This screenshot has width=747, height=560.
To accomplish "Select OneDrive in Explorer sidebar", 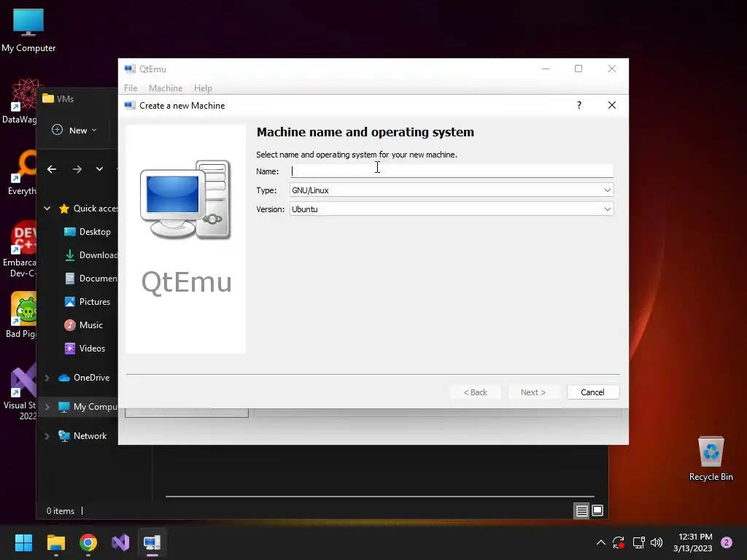I will point(84,378).
